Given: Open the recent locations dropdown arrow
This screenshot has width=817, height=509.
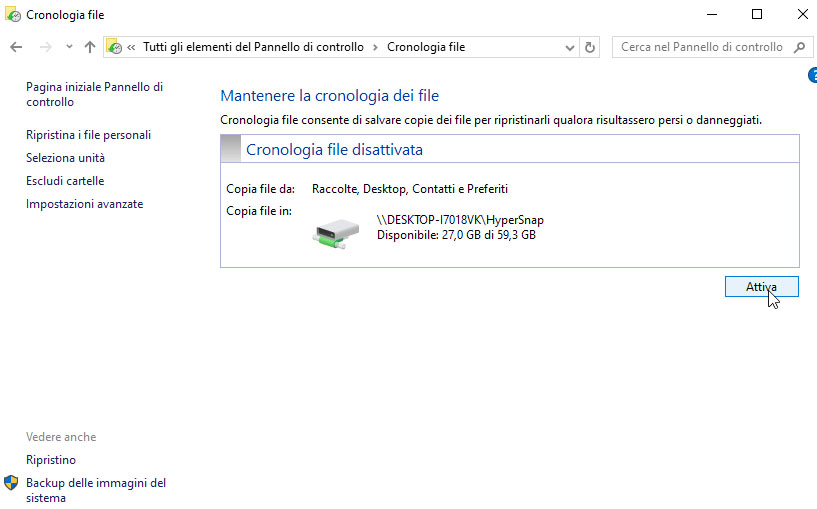Looking at the screenshot, I should pos(68,47).
